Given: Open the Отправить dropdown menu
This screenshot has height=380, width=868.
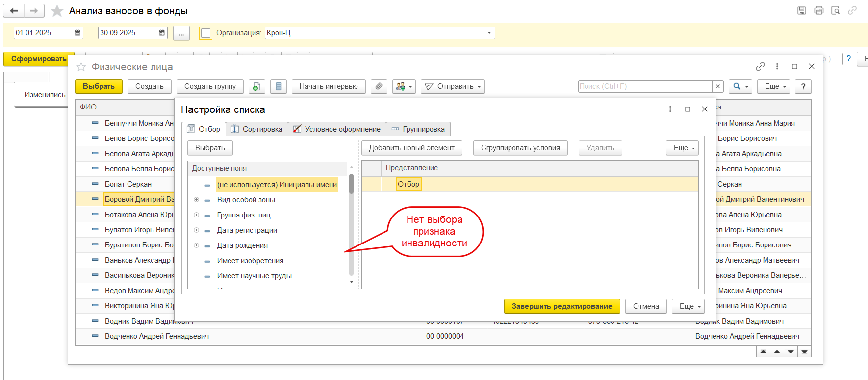Looking at the screenshot, I should (453, 86).
